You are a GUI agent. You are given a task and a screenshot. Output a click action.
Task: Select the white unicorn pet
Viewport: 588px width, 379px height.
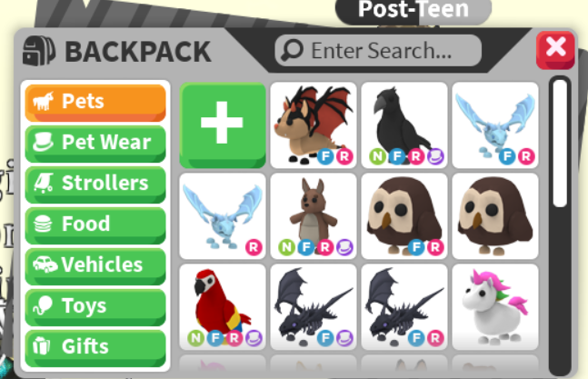[495, 307]
